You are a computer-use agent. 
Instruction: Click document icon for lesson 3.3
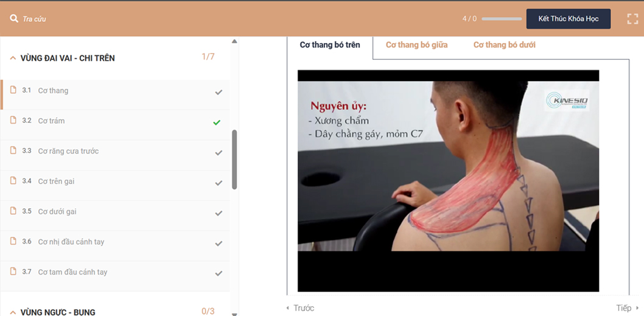coord(13,150)
